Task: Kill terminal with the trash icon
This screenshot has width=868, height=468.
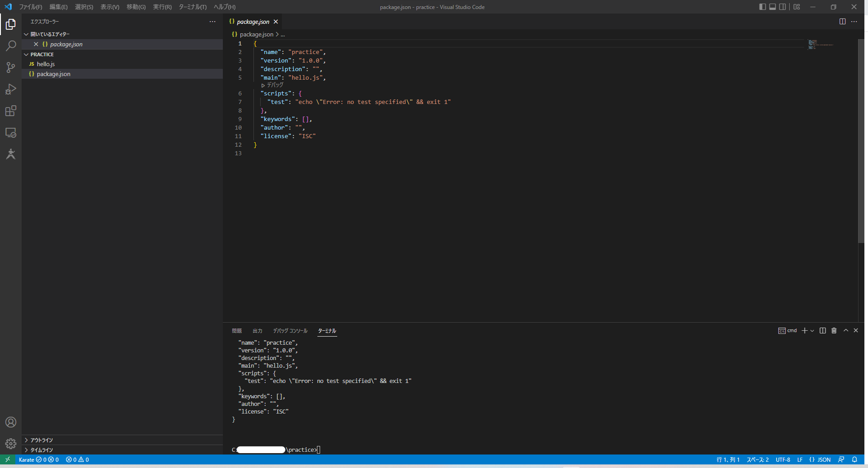Action: [x=834, y=331]
